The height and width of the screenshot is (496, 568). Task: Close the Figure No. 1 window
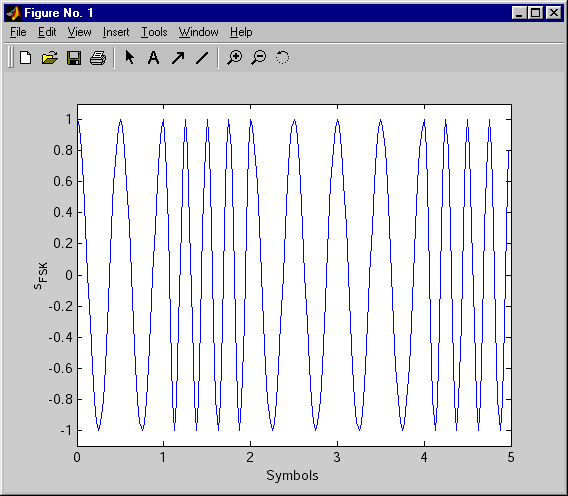click(x=554, y=13)
